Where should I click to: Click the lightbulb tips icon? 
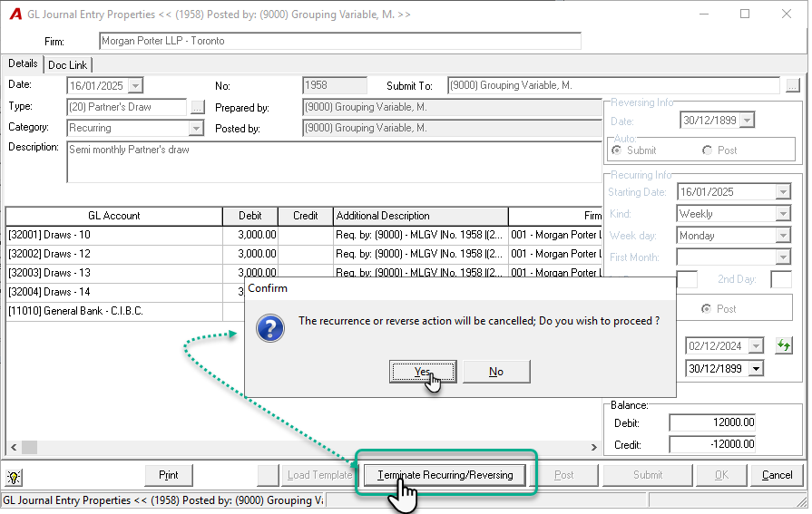click(x=14, y=477)
